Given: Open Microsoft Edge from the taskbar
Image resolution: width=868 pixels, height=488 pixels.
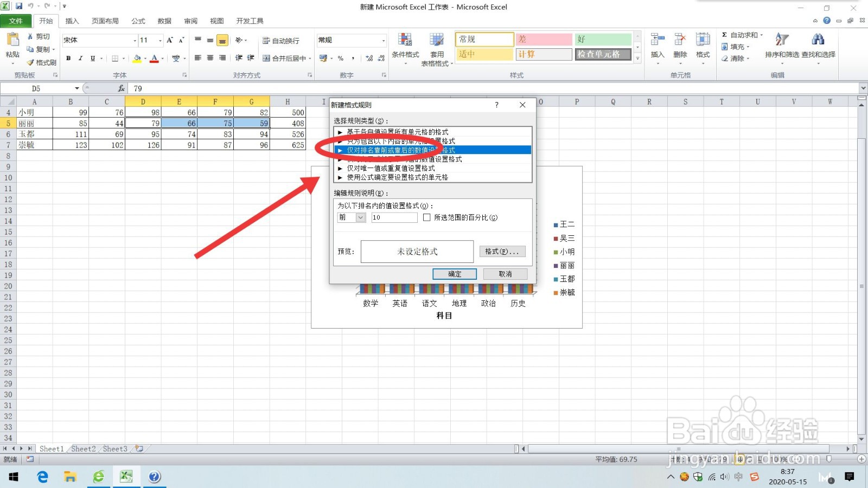Looking at the screenshot, I should (42, 477).
